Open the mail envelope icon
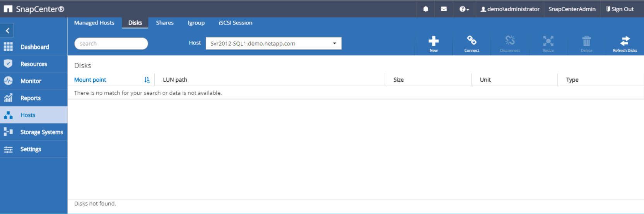Viewport: 644px width, 214px height. click(444, 9)
